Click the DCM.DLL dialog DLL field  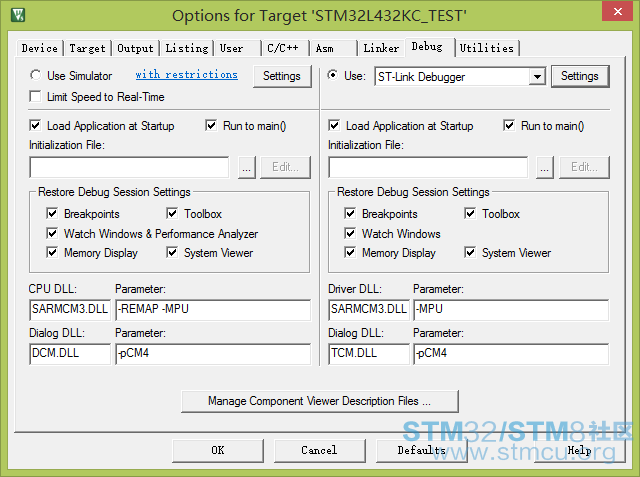[70, 354]
